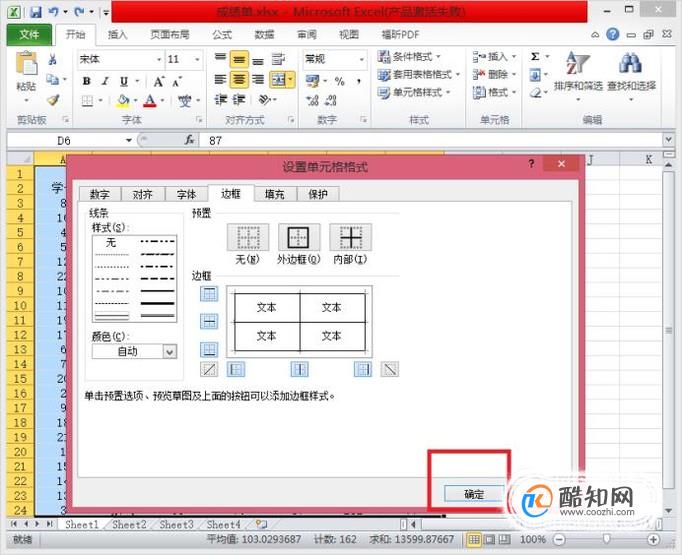Apply comma style format
This screenshot has height=555, width=682.
coord(359,81)
